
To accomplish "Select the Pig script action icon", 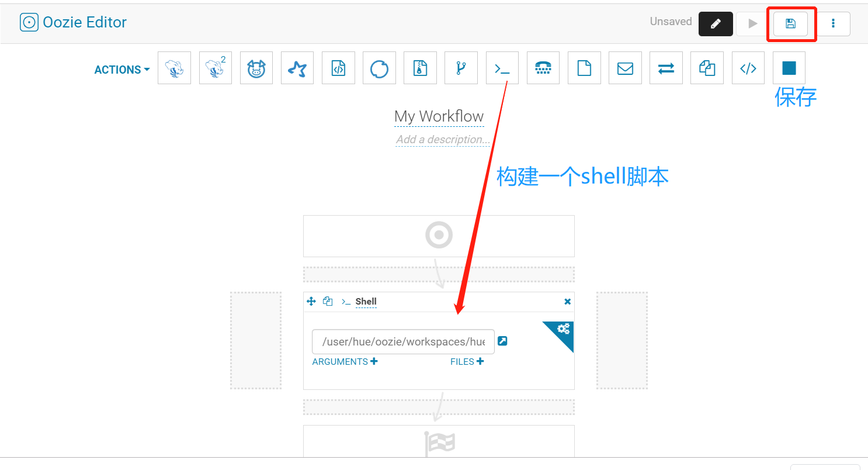I will [256, 68].
